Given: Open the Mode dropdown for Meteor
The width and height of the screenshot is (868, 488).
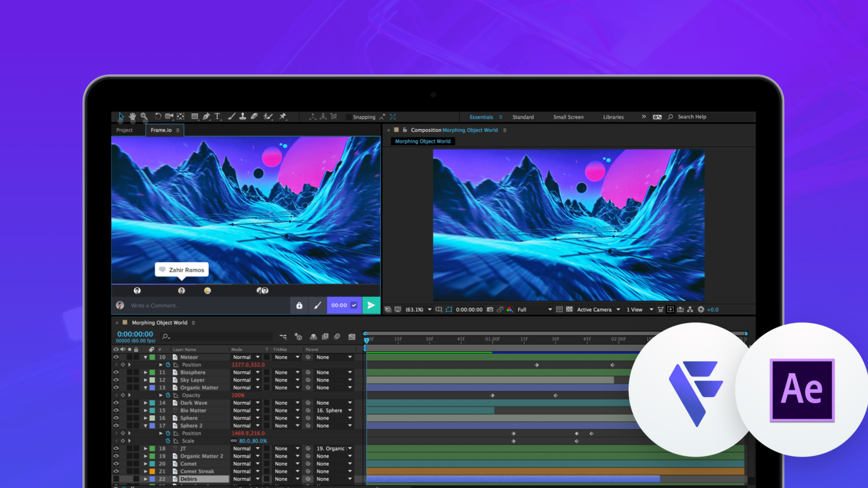Looking at the screenshot, I should coord(246,357).
